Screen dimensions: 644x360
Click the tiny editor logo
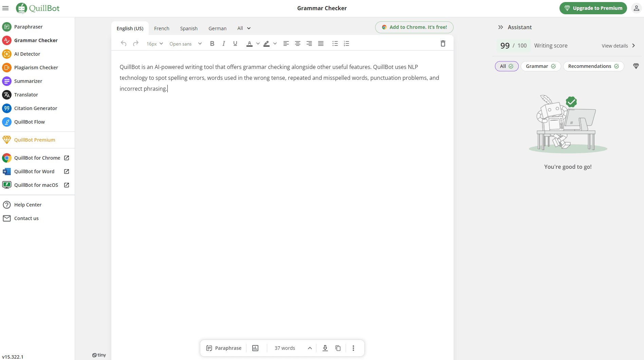tap(99, 355)
